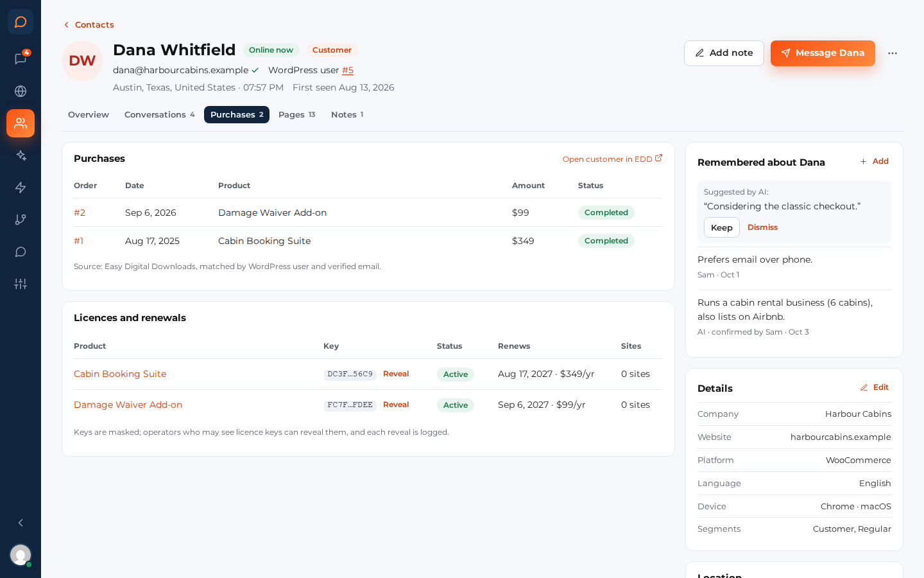Image resolution: width=924 pixels, height=578 pixels.
Task: Click the Completed status for Damage Waiver order
Action: (x=606, y=213)
